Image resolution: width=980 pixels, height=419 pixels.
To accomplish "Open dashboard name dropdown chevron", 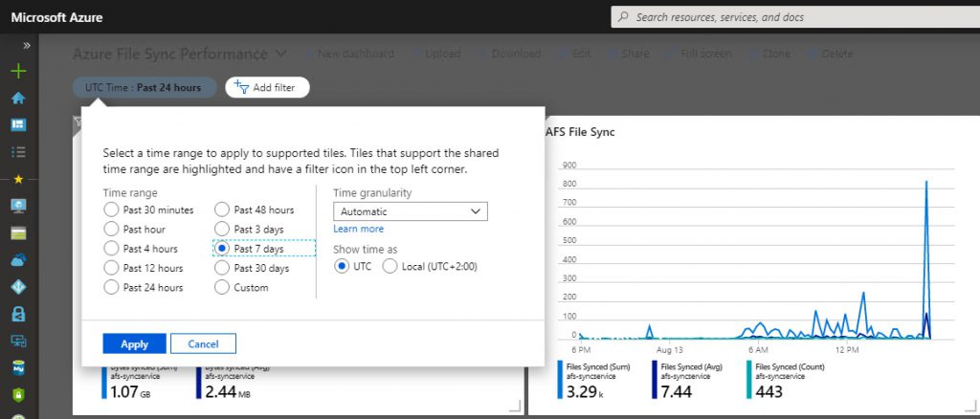I will pos(281,54).
